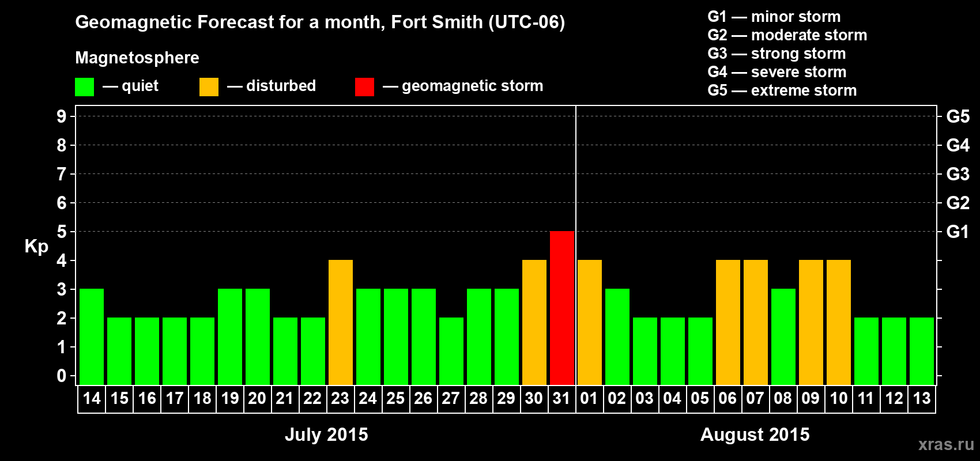
Task: Click the date label 24
Action: [x=368, y=398]
